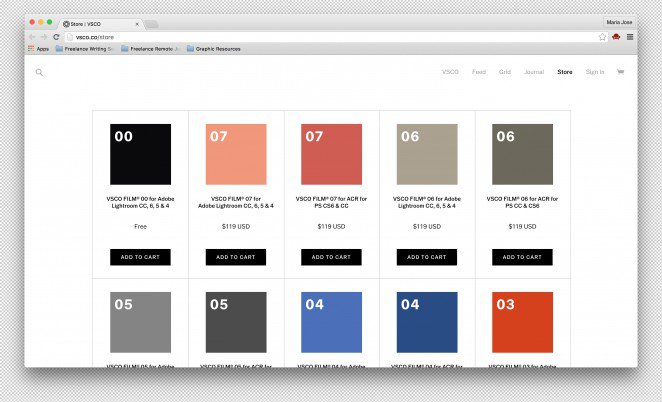Click the Free price under Film 00
This screenshot has width=662, height=402.
[x=141, y=227]
